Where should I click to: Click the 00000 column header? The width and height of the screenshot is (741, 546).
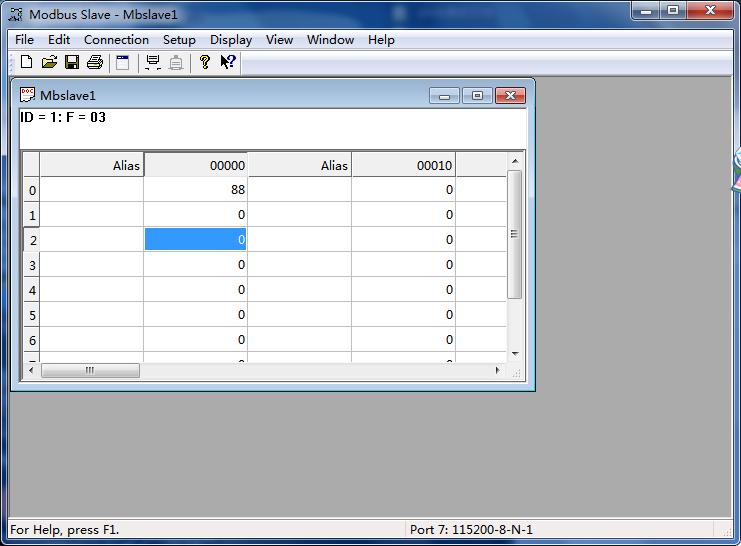(196, 165)
